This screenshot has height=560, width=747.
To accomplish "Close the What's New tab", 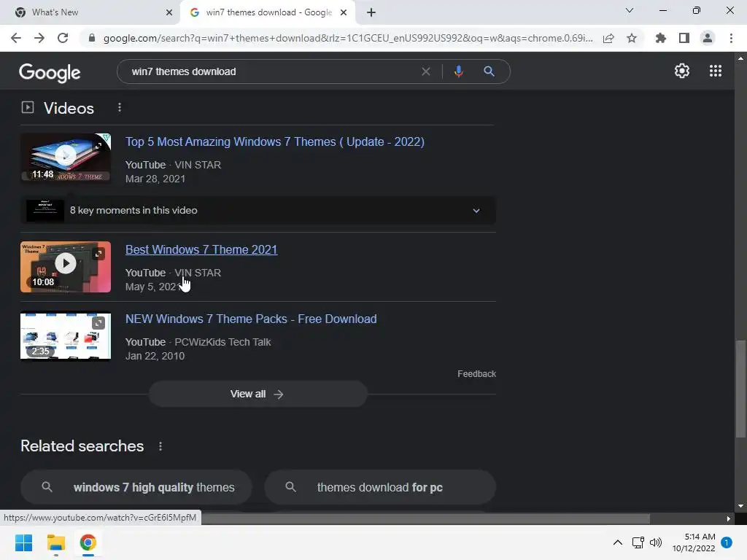I will coord(169,12).
